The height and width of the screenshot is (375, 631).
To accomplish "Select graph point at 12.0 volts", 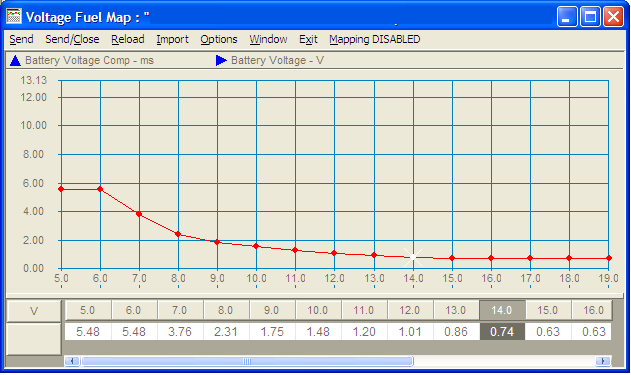I will (334, 253).
